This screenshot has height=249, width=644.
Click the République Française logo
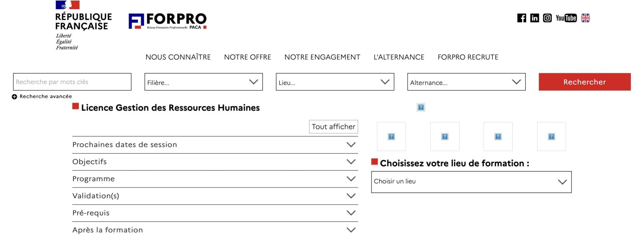tap(83, 26)
